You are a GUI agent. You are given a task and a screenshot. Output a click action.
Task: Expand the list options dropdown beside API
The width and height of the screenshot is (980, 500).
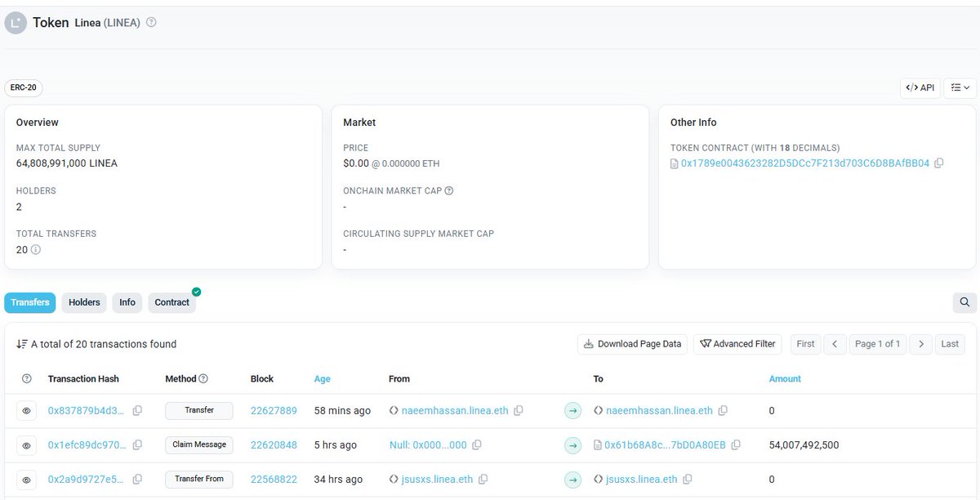point(960,87)
